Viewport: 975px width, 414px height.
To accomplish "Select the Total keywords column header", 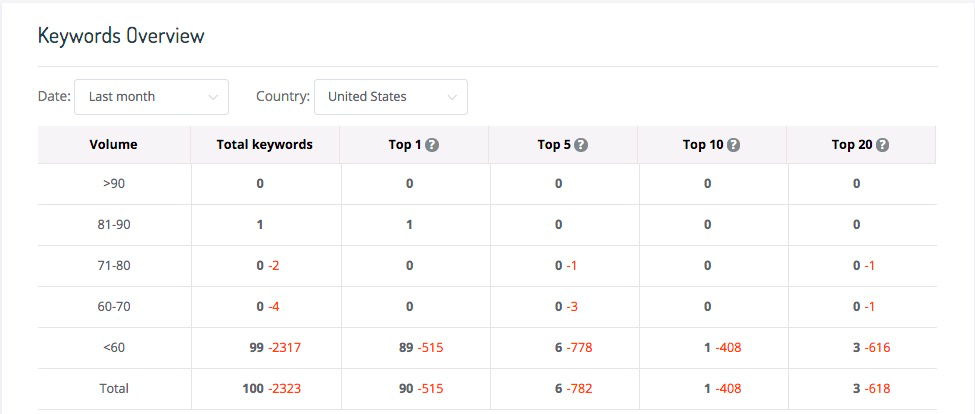I will tap(265, 145).
